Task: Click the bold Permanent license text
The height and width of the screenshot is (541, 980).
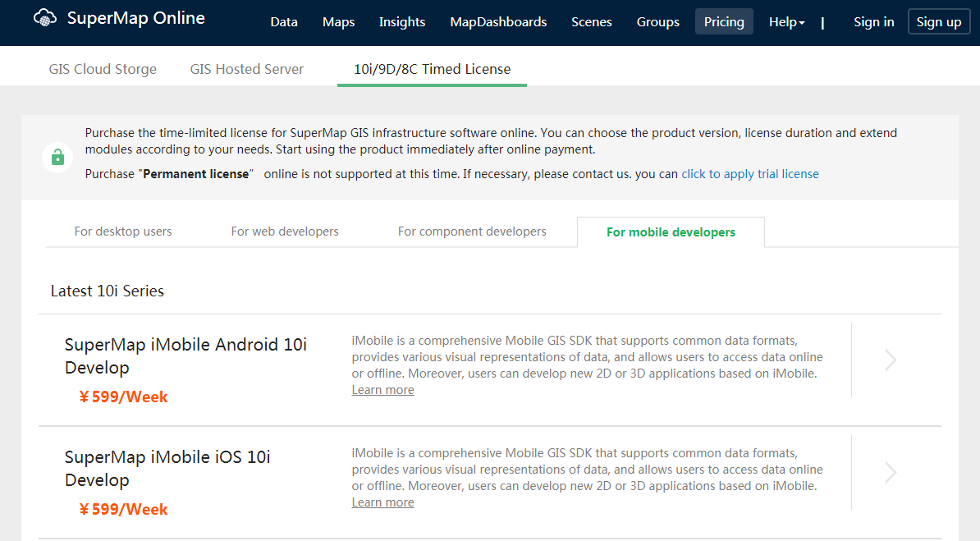Action: tap(195, 174)
